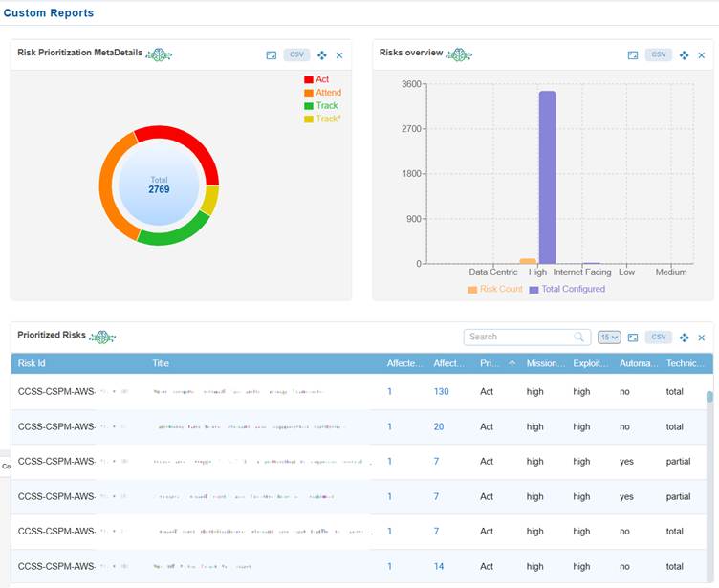This screenshot has height=588, width=719.
Task: Click move icon on Risk Prioritization MetaDetails
Action: coord(322,55)
